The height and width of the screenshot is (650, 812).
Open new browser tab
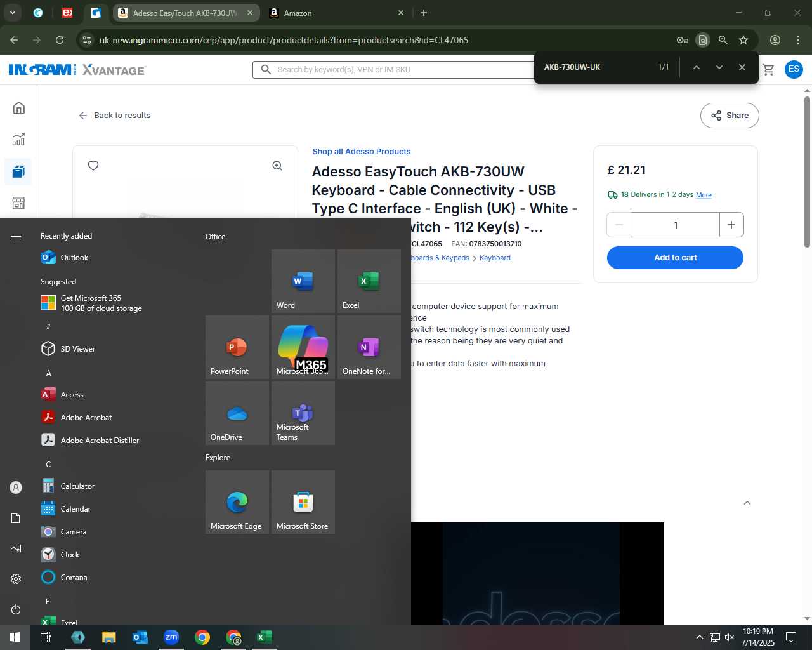coord(424,13)
